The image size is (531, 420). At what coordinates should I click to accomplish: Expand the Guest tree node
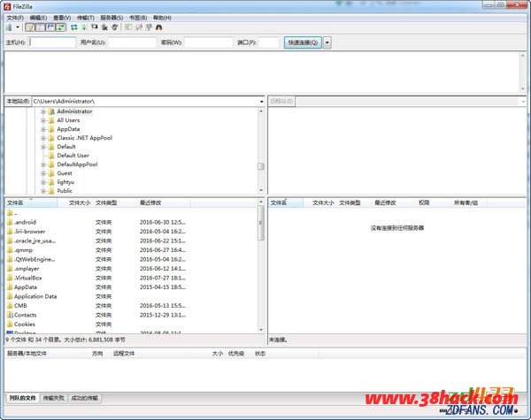(x=43, y=173)
